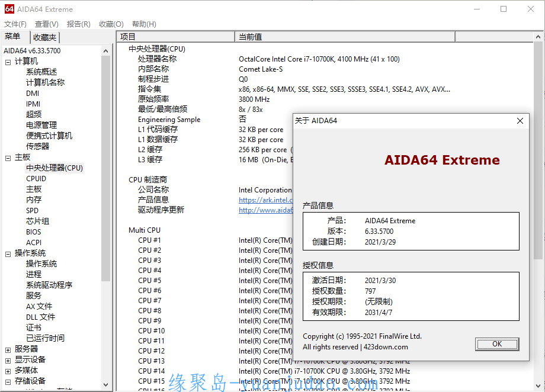
Task: Select 便携式计算机 in the tree
Action: 49,136
